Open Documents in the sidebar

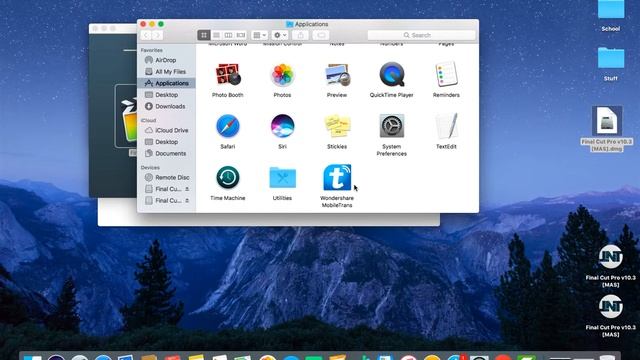pyautogui.click(x=167, y=153)
